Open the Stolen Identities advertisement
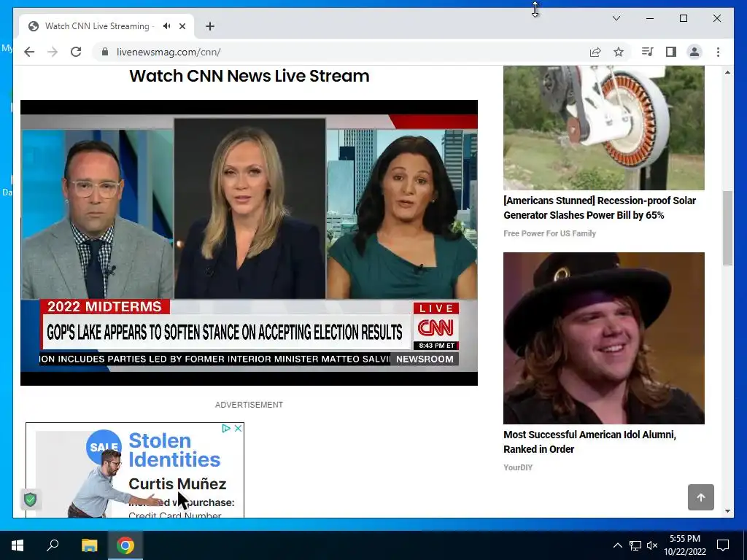Viewport: 747px width, 560px height. click(x=135, y=470)
